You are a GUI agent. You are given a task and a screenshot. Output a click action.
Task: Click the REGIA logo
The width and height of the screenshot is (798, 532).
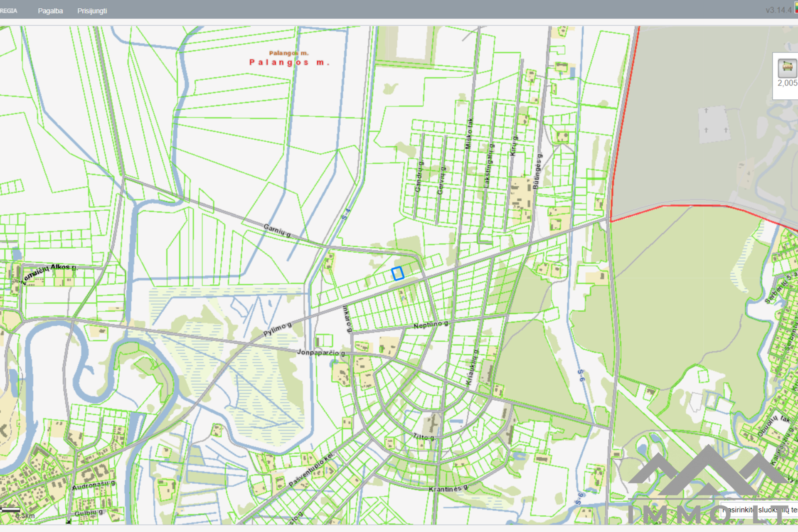8,11
